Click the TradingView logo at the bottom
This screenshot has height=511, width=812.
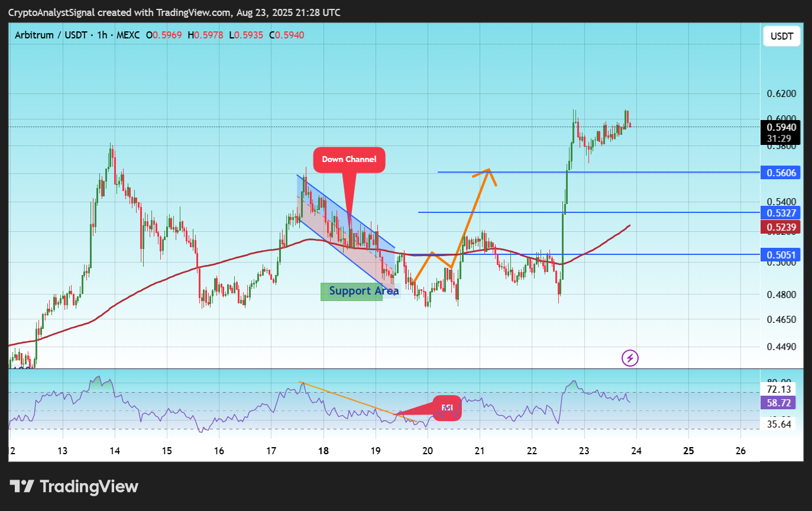pyautogui.click(x=74, y=487)
